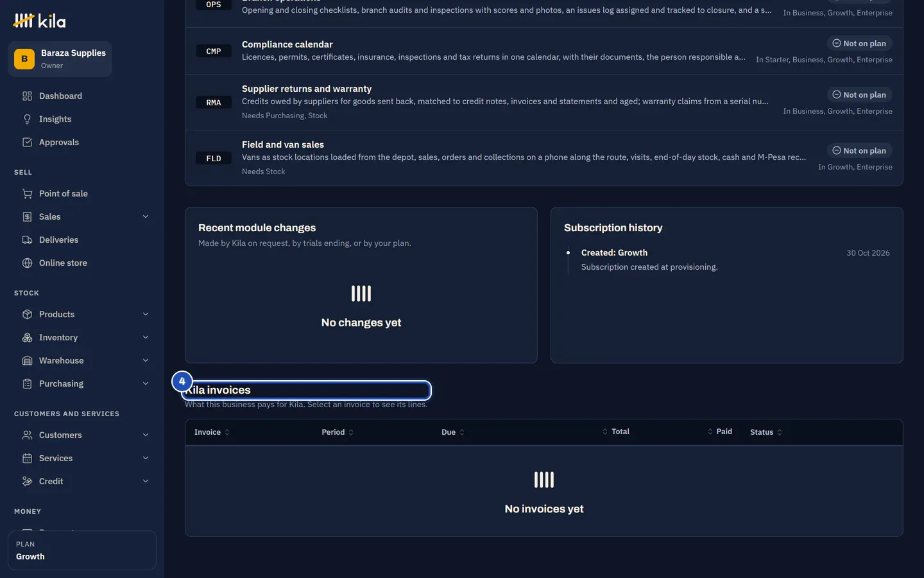924x578 pixels.
Task: Sort by Invoice column arrows
Action: pyautogui.click(x=227, y=432)
